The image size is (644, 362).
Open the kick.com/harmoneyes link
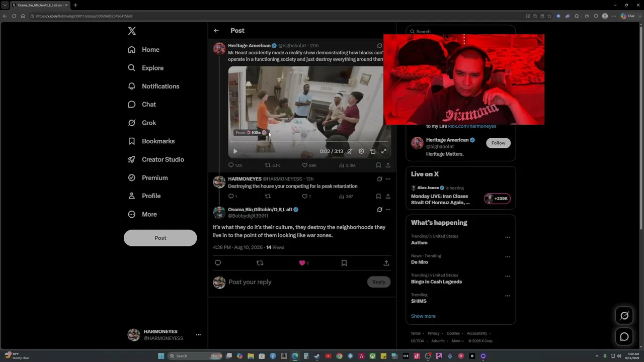point(472,126)
